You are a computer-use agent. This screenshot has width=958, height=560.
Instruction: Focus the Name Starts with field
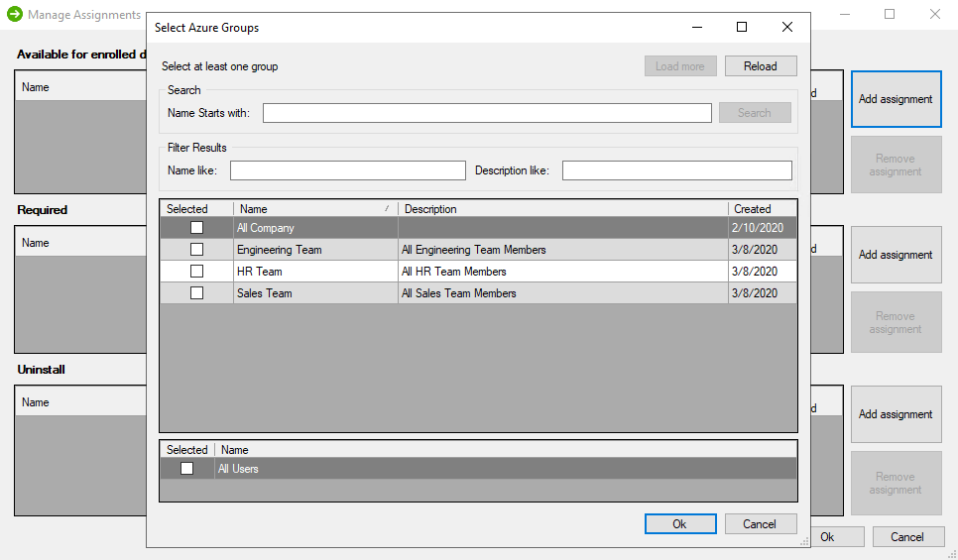coord(487,113)
